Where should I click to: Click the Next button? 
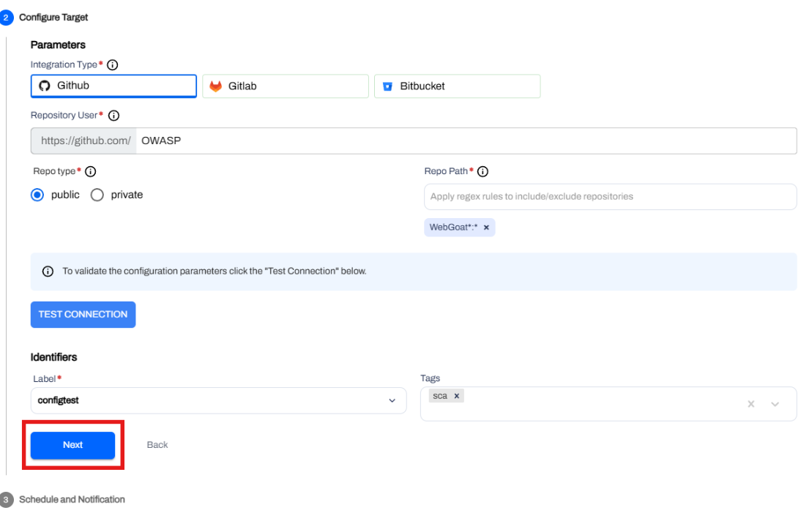[x=72, y=445]
